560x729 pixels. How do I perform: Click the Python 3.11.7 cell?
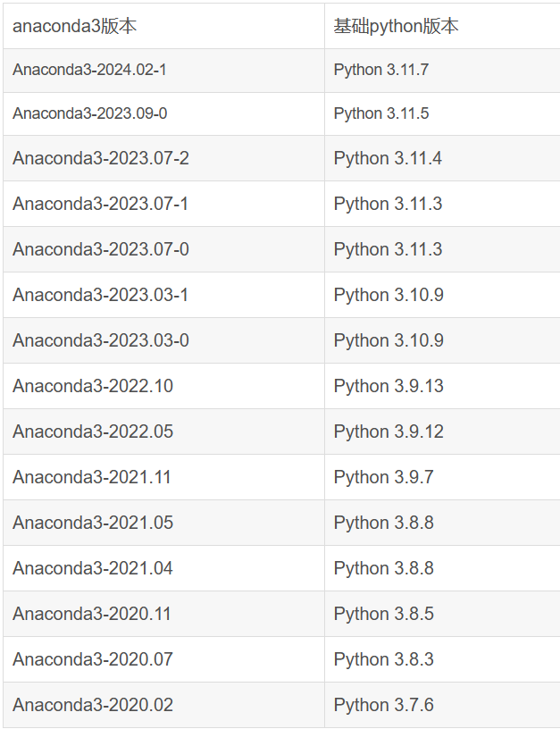tap(381, 70)
